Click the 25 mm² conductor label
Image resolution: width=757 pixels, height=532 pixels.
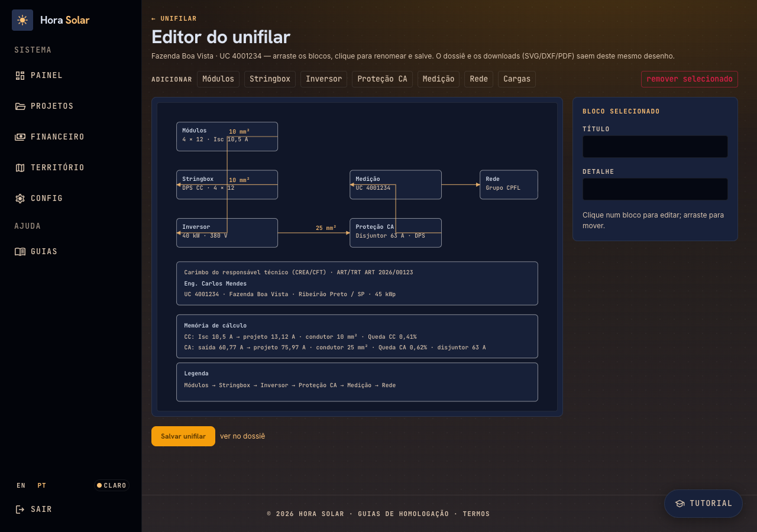point(326,228)
